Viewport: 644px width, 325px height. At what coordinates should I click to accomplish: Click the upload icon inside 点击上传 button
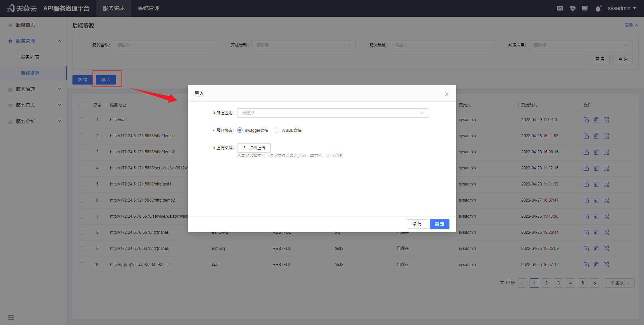click(x=245, y=148)
